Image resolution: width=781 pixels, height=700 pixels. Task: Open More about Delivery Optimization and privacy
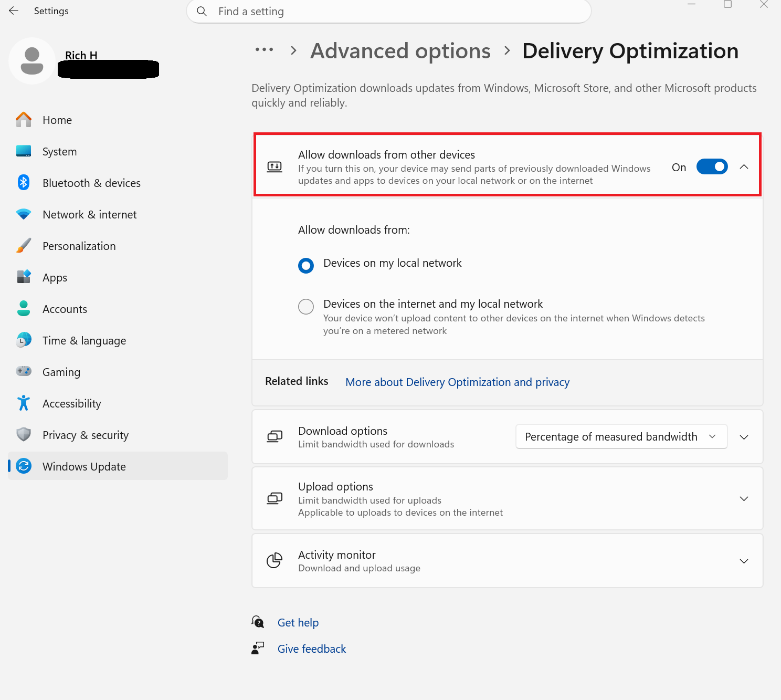click(x=457, y=382)
